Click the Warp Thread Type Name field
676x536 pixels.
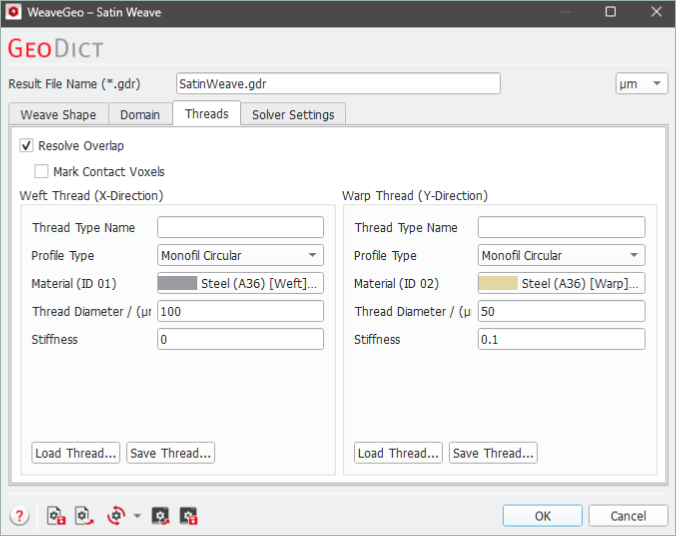click(x=561, y=227)
